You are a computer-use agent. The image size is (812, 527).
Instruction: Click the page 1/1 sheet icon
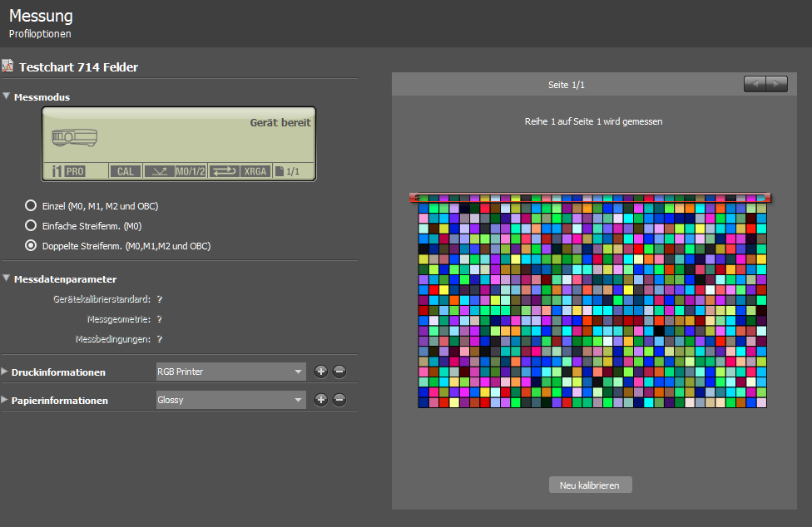point(291,171)
